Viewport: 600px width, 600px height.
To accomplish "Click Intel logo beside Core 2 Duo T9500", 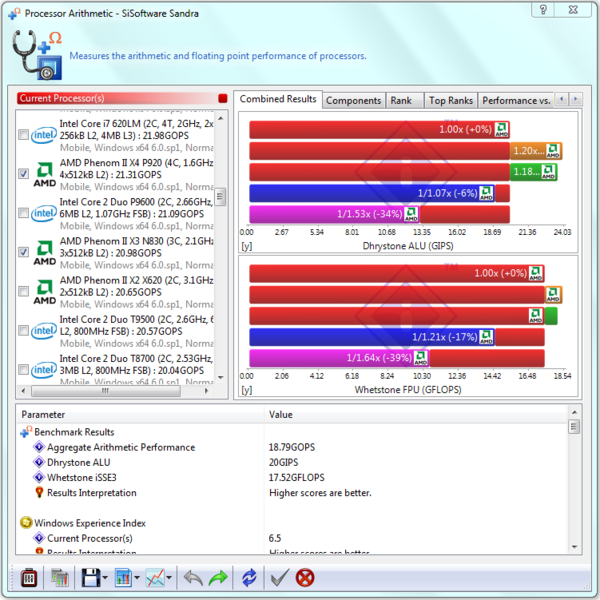I will [43, 331].
